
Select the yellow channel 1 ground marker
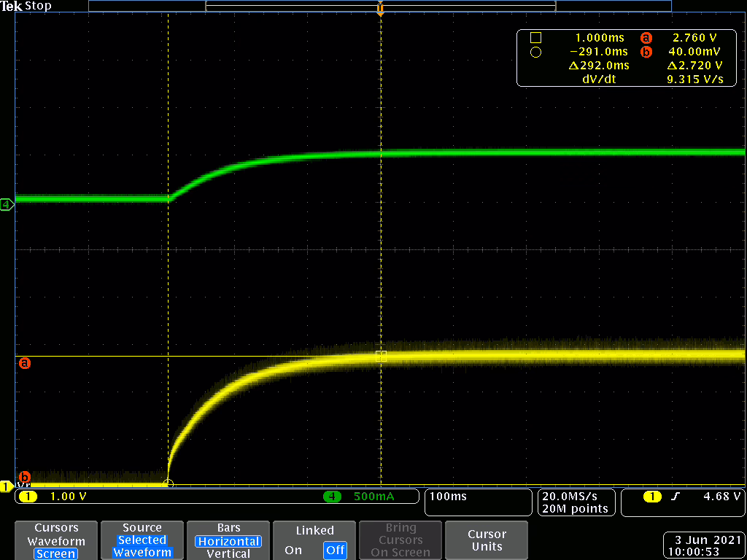(7, 486)
